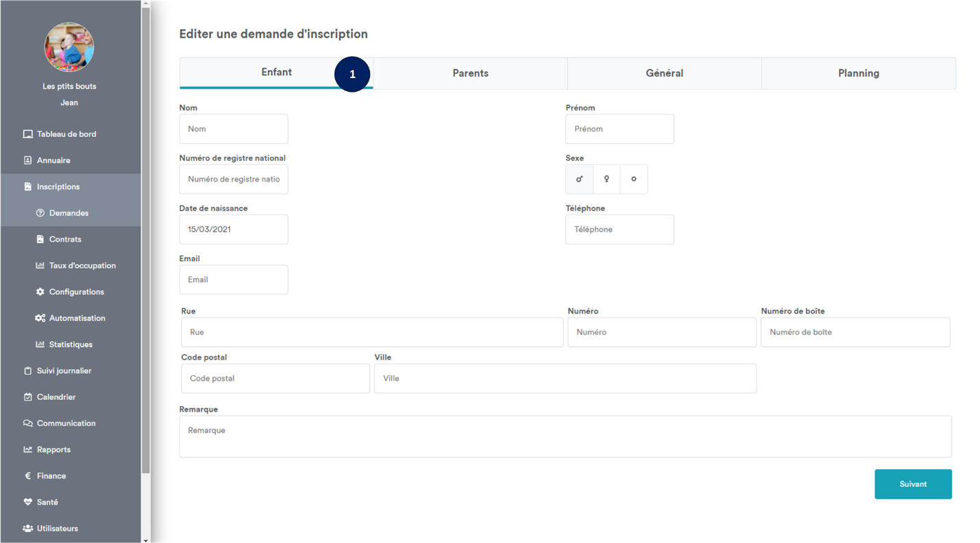Select the female sex option
The height and width of the screenshot is (543, 980).
click(x=607, y=179)
